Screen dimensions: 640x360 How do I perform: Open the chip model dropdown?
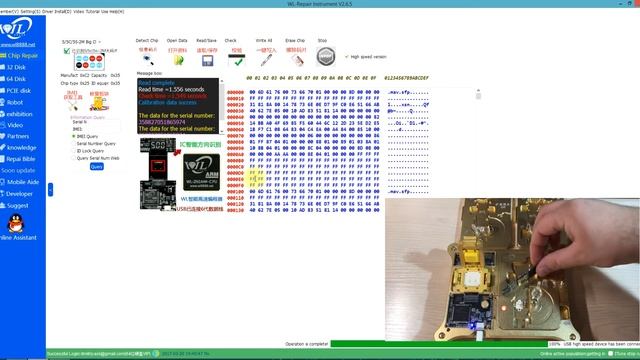81,42
